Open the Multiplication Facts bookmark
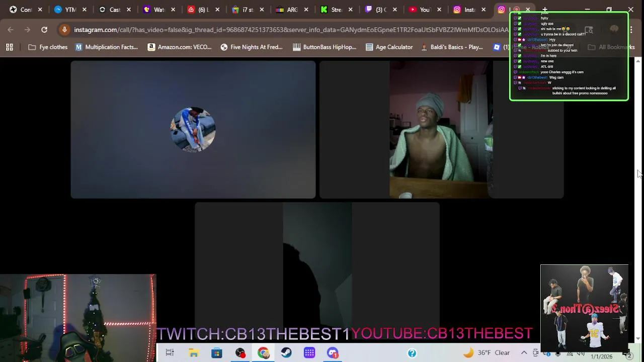 tap(106, 47)
